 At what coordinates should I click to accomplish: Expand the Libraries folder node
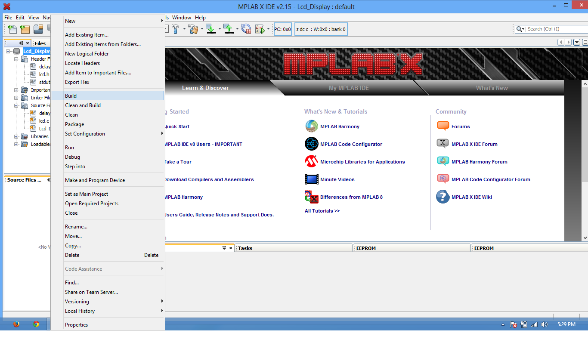[16, 136]
